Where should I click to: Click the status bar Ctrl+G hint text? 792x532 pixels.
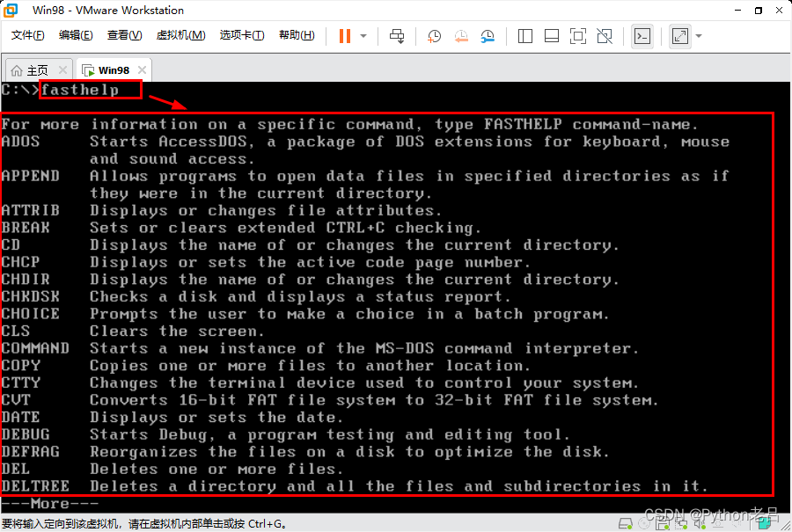(x=145, y=524)
